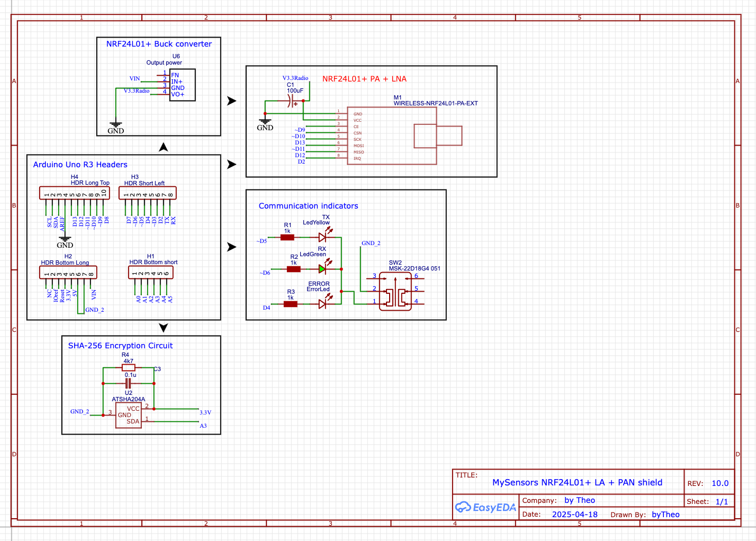Select the TX LedYellow LED symbol

[322, 238]
